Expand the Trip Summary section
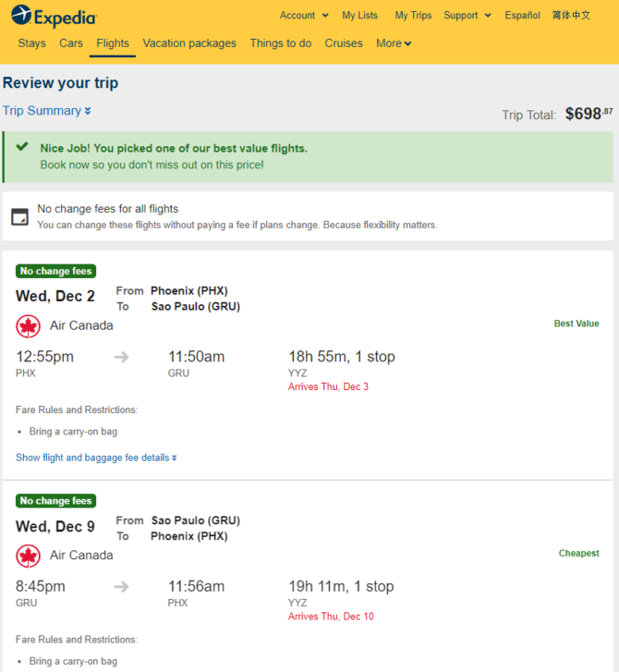 pos(47,111)
